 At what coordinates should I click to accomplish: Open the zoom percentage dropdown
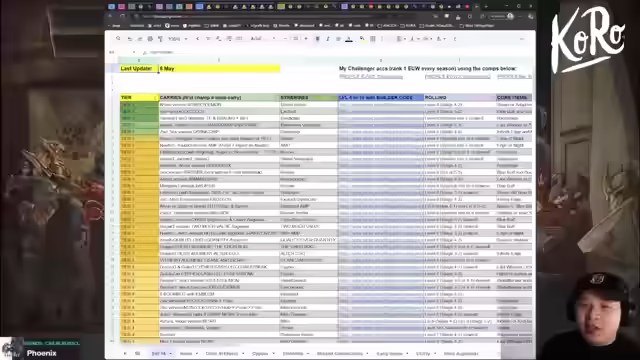[x=178, y=39]
